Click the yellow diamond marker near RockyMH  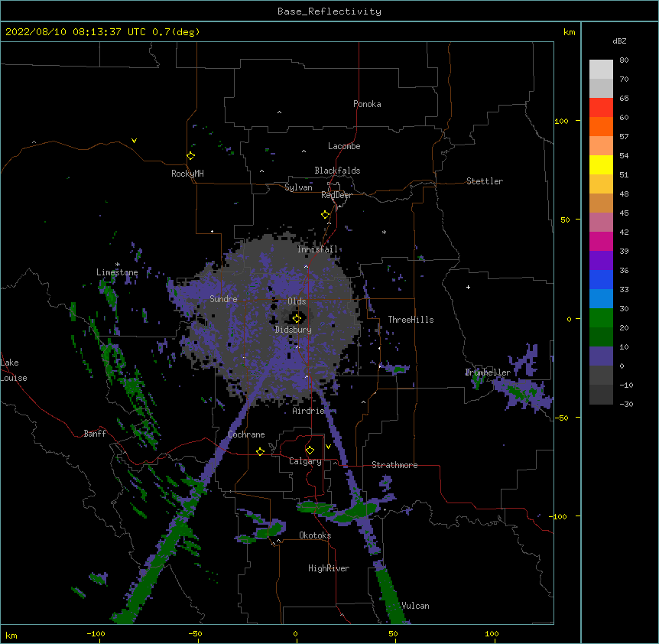coord(191,156)
